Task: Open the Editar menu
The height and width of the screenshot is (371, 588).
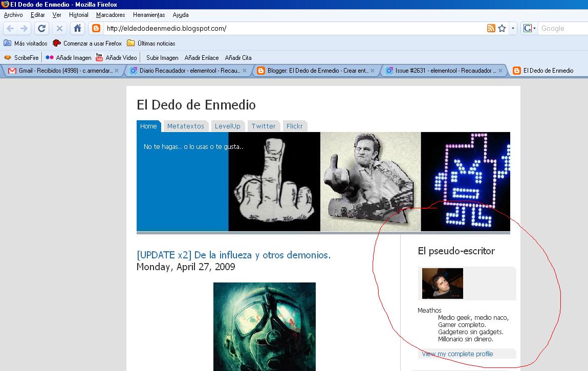Action: pos(37,15)
